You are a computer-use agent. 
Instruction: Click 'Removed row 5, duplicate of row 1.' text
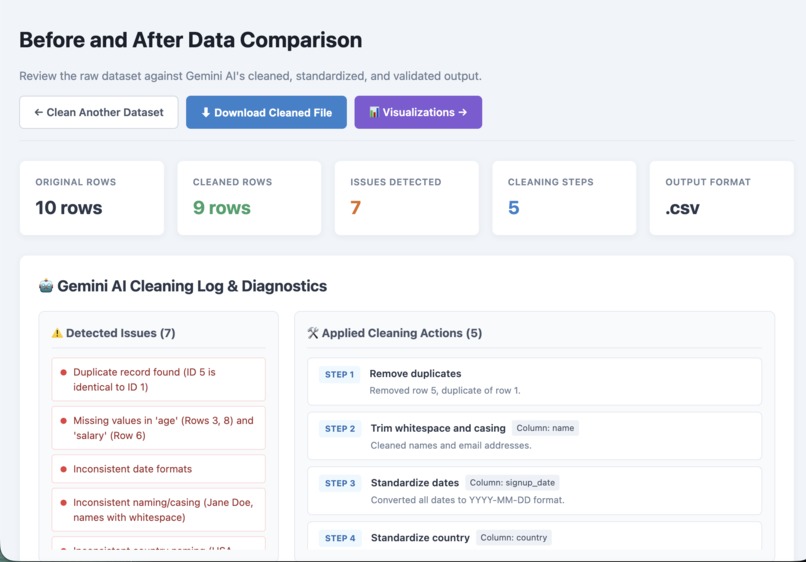445,390
